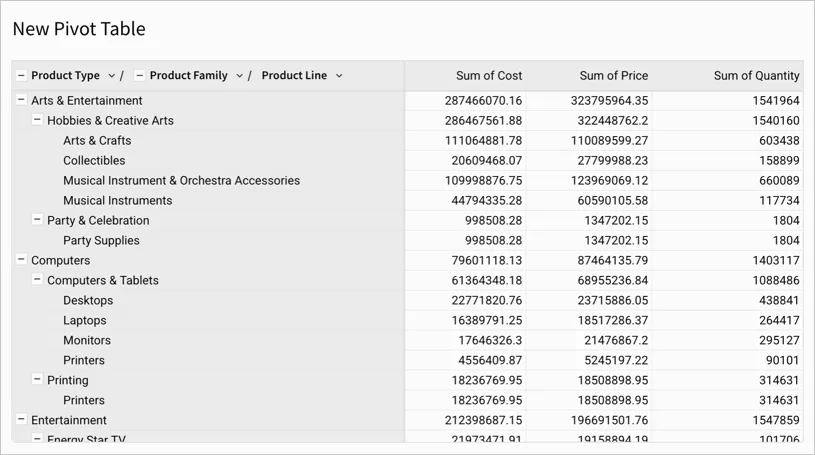815x455 pixels.
Task: Collapse the Arts & Entertainment row
Action: 21,99
